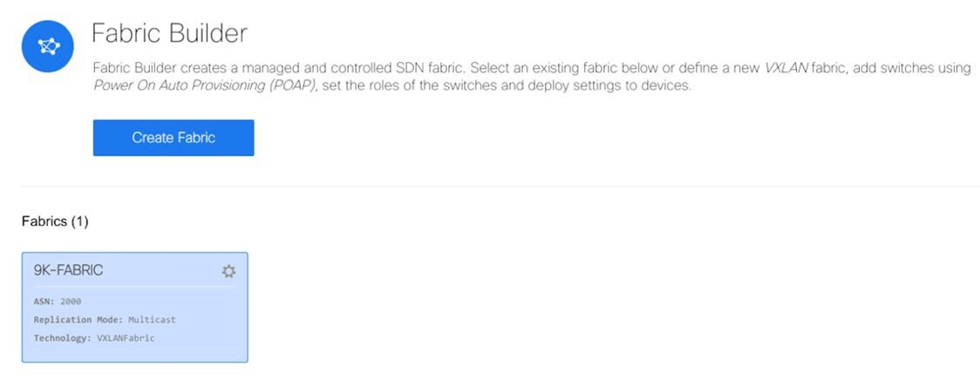Image resolution: width=980 pixels, height=380 pixels.
Task: Click the Replication Mode label
Action: point(78,319)
